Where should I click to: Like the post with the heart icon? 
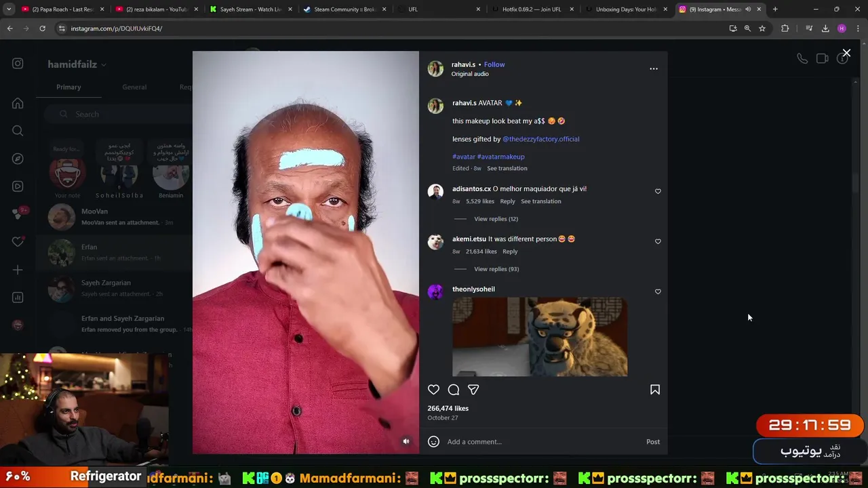(x=433, y=390)
